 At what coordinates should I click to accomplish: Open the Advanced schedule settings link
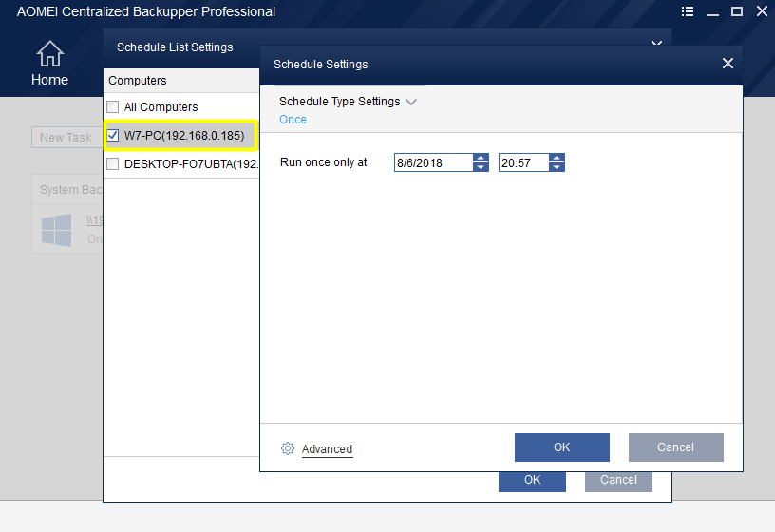pyautogui.click(x=328, y=449)
